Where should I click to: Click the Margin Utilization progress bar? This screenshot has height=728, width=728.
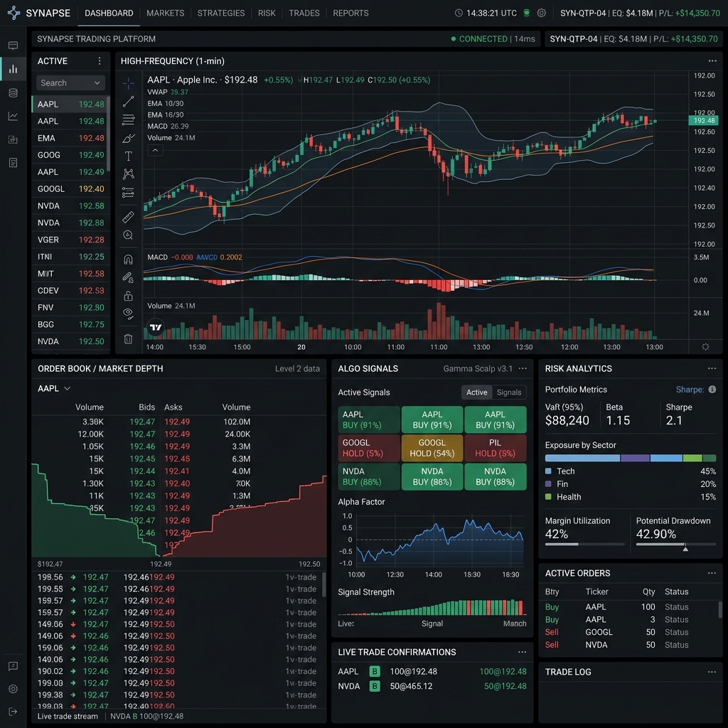click(x=584, y=544)
